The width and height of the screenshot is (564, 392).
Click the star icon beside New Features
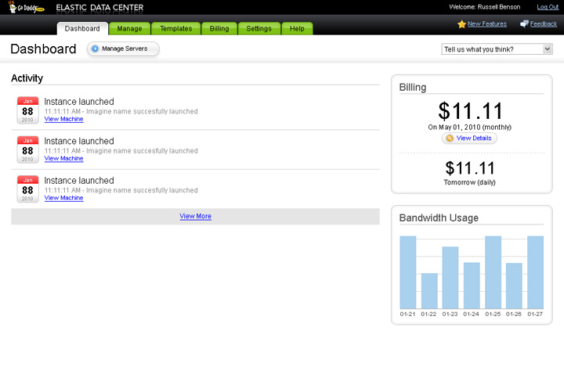461,24
